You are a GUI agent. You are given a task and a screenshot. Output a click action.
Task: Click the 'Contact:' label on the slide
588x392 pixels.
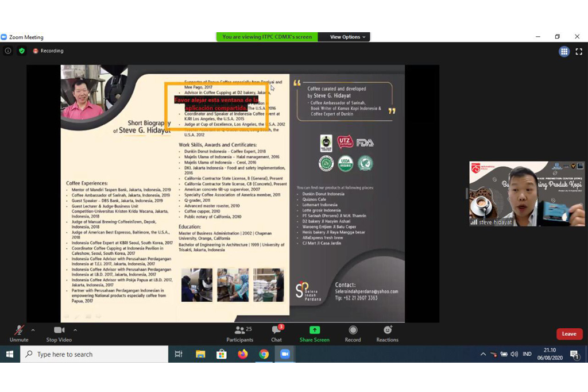point(345,285)
